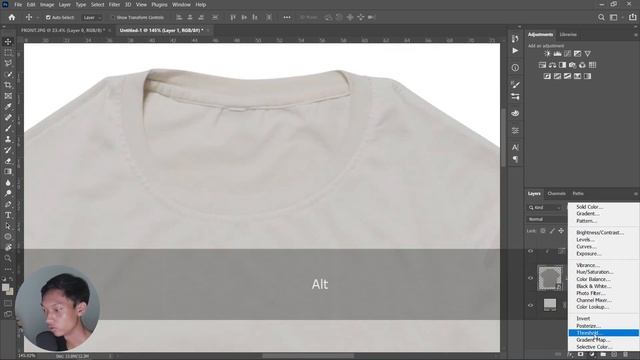Select the Crop tool

8,85
